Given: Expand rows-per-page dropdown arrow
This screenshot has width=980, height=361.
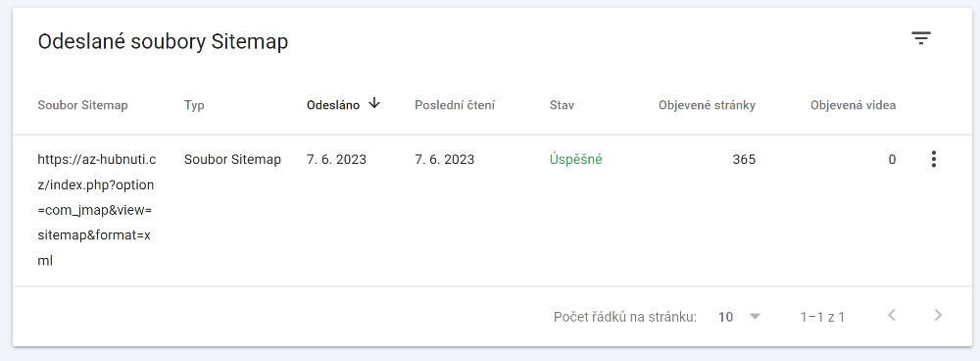Looking at the screenshot, I should 755,317.
